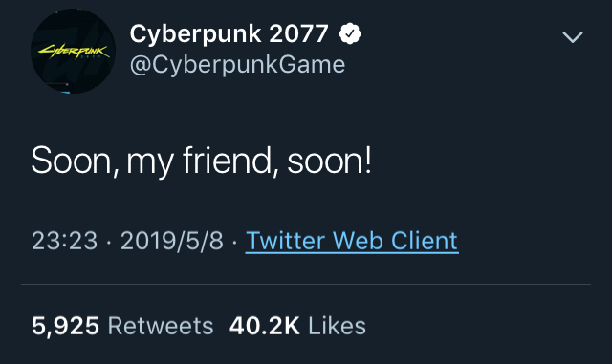Open the Twitter Web Client link

352,241
